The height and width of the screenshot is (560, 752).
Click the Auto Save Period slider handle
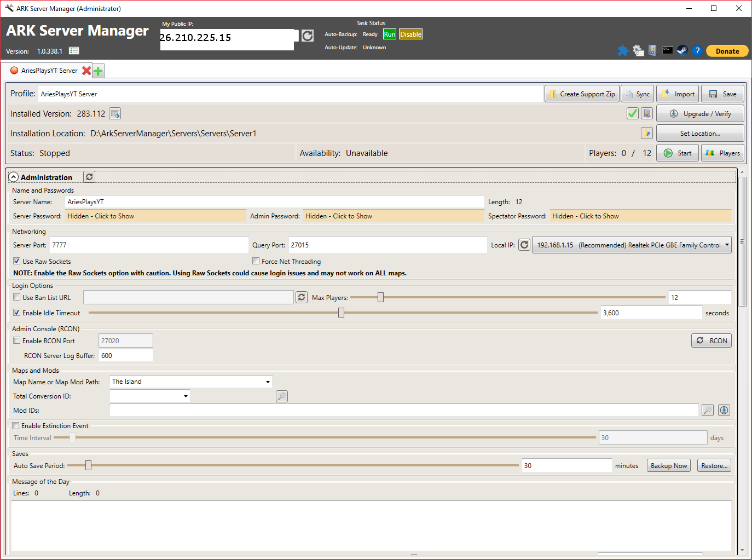pyautogui.click(x=88, y=465)
